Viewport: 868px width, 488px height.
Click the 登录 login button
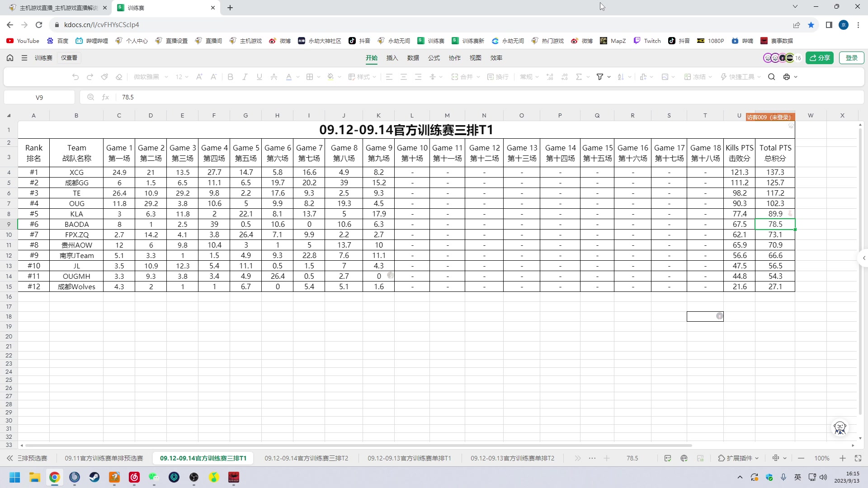(x=852, y=58)
